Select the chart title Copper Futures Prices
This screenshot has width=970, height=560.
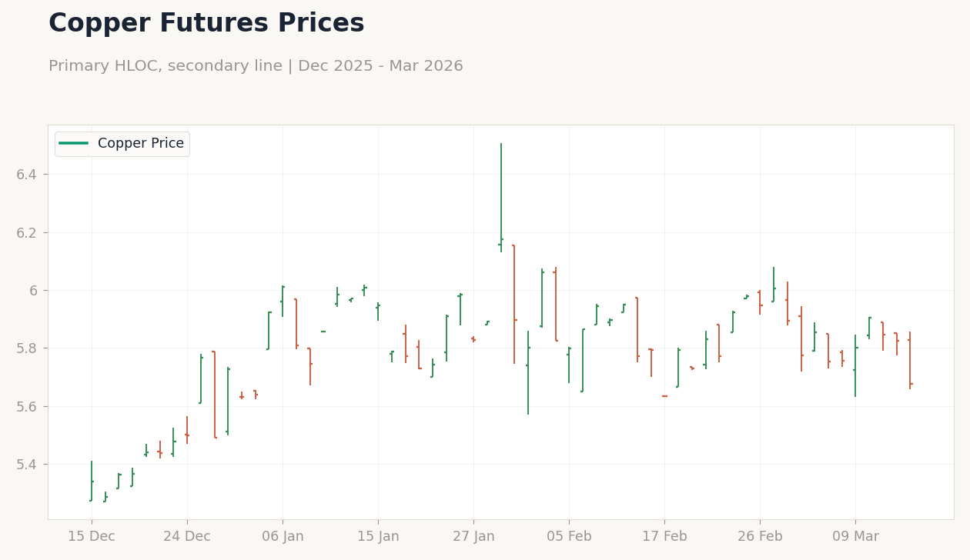coord(206,24)
